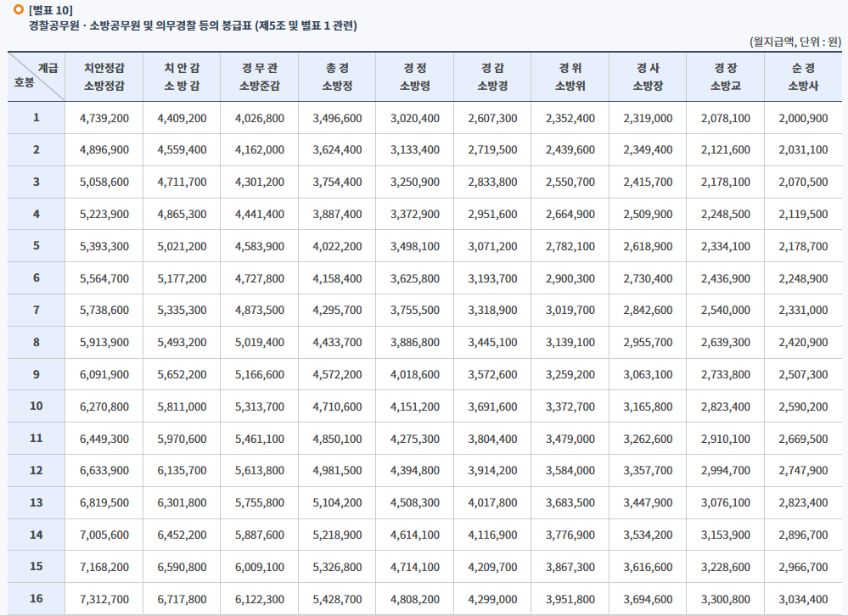
Task: Click the cell value 5,755,800
Action: pos(260,502)
